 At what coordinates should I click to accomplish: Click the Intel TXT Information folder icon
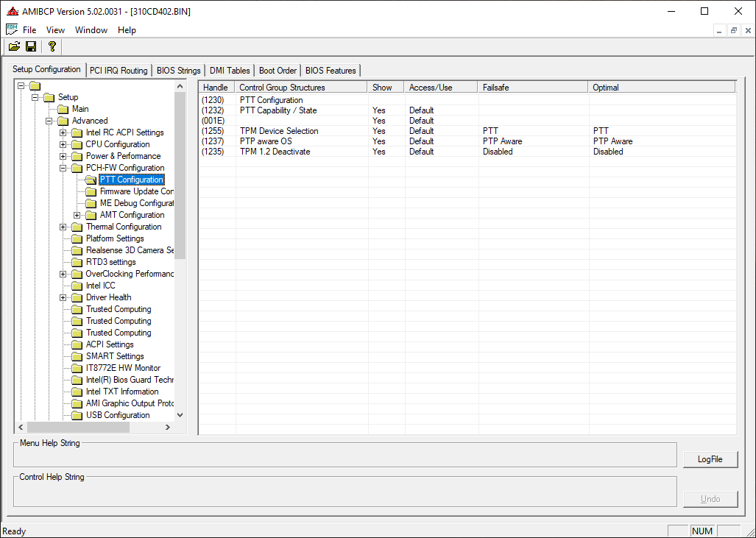[x=77, y=392]
